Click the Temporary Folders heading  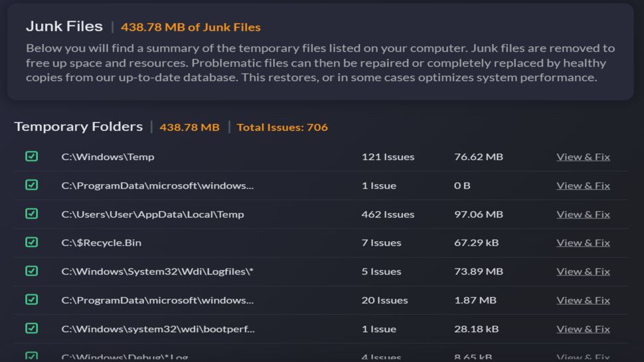78,126
